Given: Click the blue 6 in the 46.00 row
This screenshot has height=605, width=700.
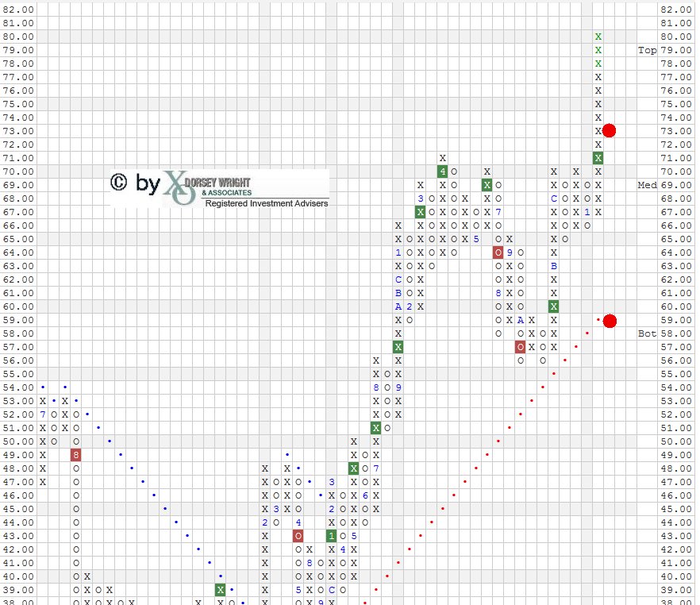Looking at the screenshot, I should tap(365, 495).
